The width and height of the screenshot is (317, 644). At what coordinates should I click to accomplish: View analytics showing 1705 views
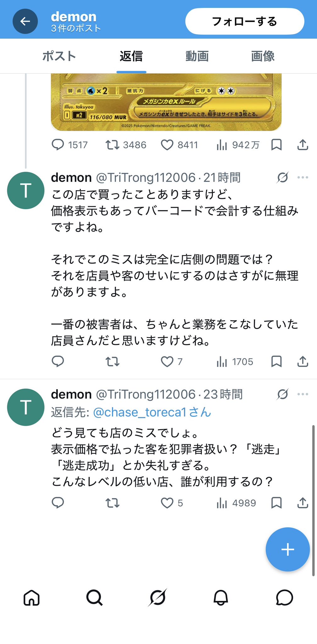click(235, 362)
